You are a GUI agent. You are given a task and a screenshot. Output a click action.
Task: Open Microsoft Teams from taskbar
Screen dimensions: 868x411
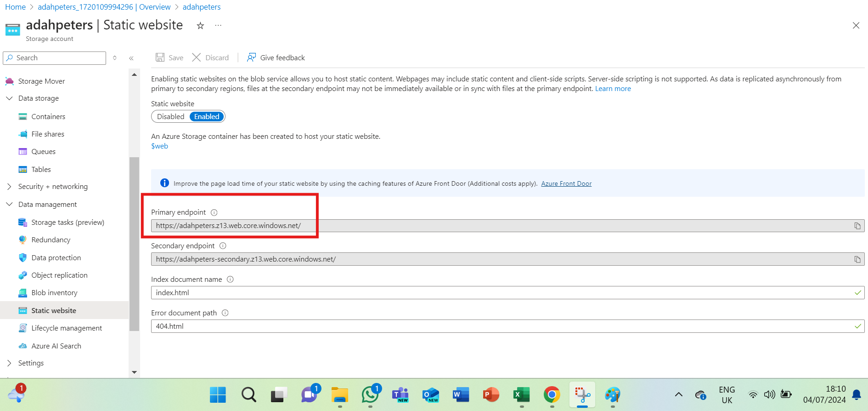tap(400, 395)
